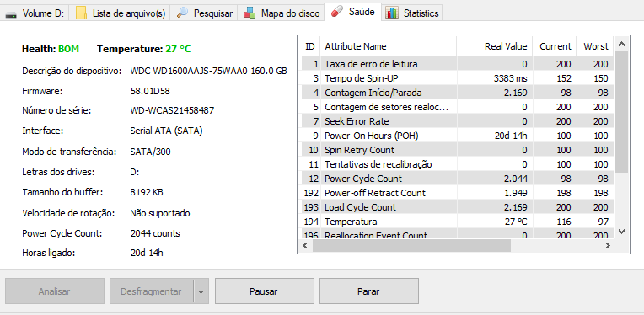Viewport: 644px width, 315px height.
Task: Click the Não suportado rotation speed value
Action: tap(160, 213)
